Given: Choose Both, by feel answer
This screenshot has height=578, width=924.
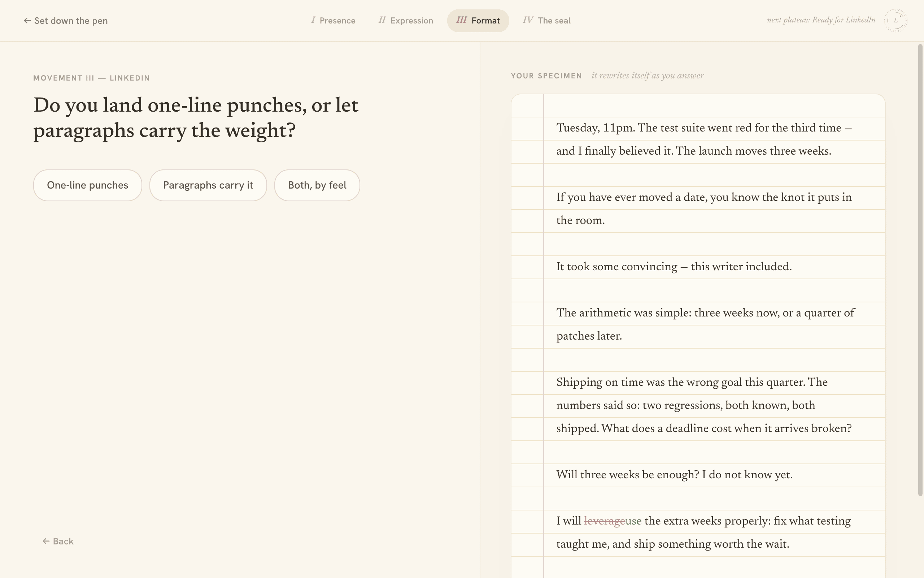Looking at the screenshot, I should pyautogui.click(x=317, y=185).
